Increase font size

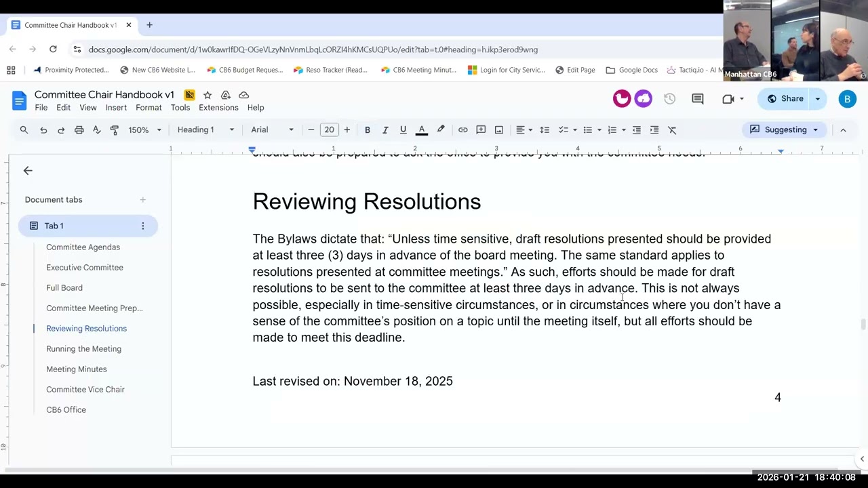coord(347,129)
